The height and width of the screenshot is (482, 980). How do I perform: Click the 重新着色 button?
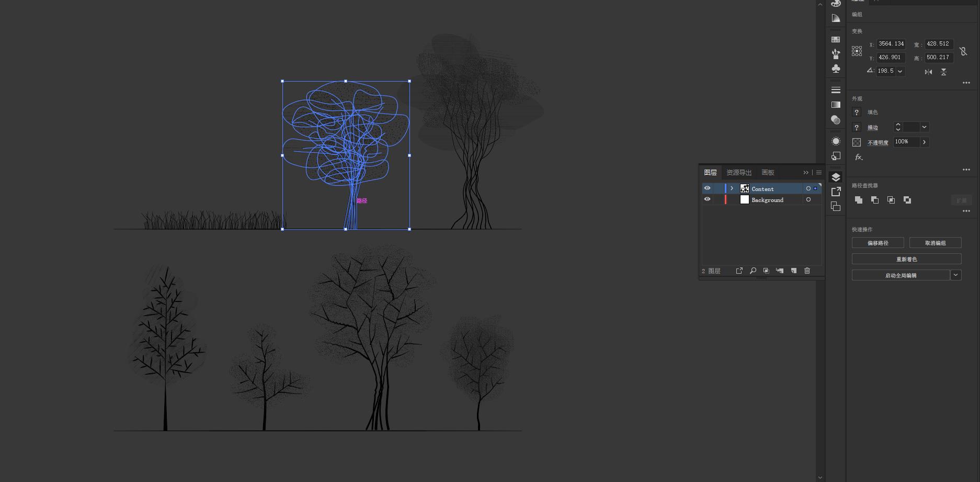pos(906,259)
